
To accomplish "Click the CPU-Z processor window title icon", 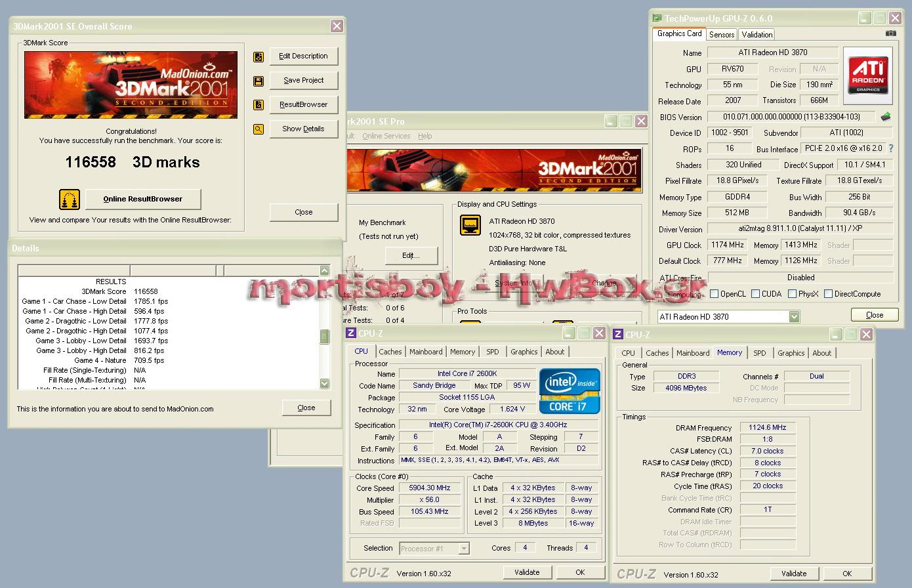I will coord(350,333).
